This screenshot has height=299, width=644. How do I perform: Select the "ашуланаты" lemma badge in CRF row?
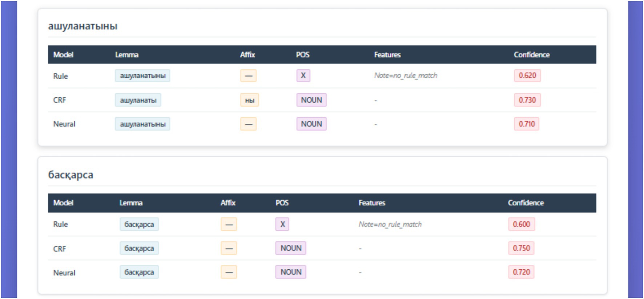pyautogui.click(x=138, y=100)
